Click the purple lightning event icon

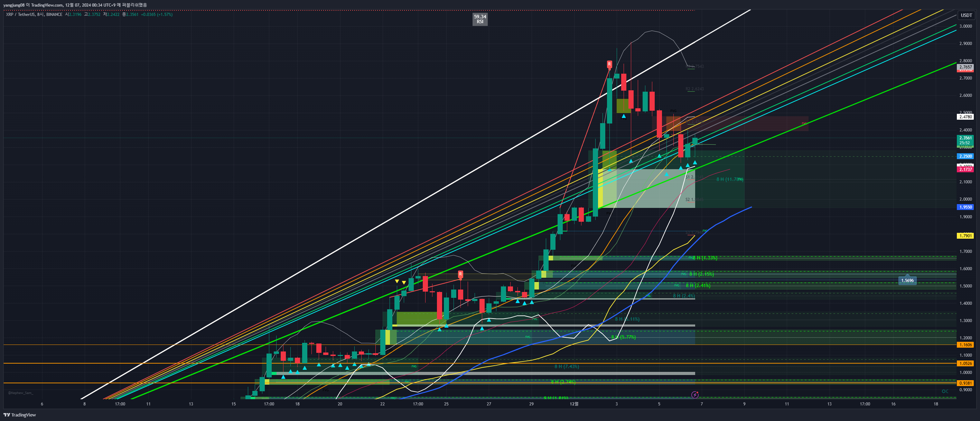tap(695, 395)
